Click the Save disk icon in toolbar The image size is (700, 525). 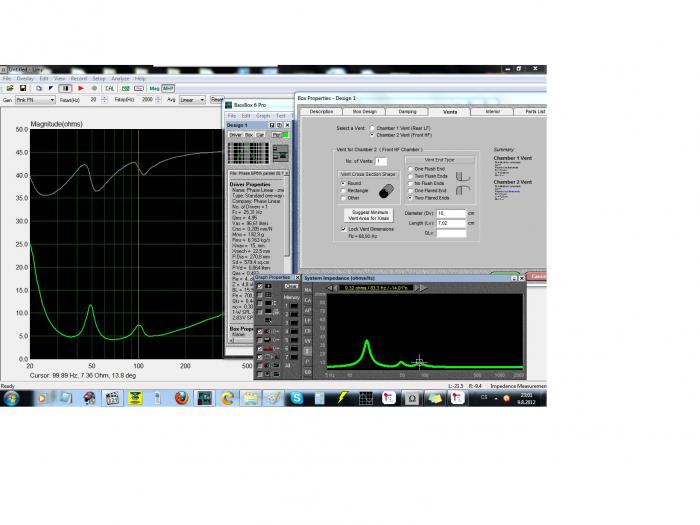pyautogui.click(x=23, y=88)
